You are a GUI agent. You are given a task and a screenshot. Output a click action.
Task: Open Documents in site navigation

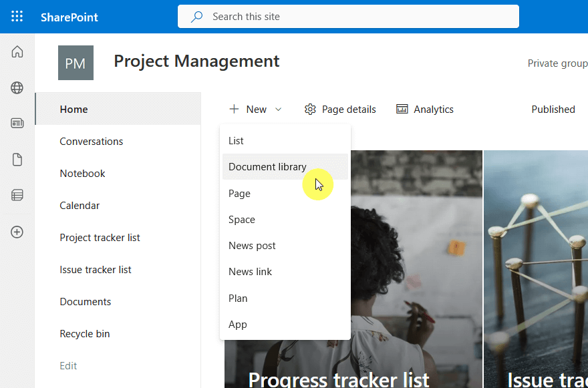(x=118, y=301)
